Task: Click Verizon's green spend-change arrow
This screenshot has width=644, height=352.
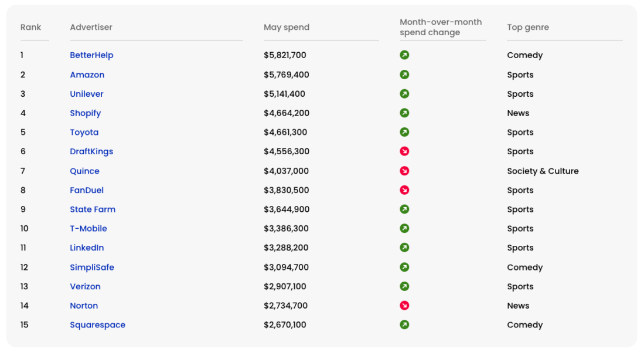Action: click(x=404, y=286)
